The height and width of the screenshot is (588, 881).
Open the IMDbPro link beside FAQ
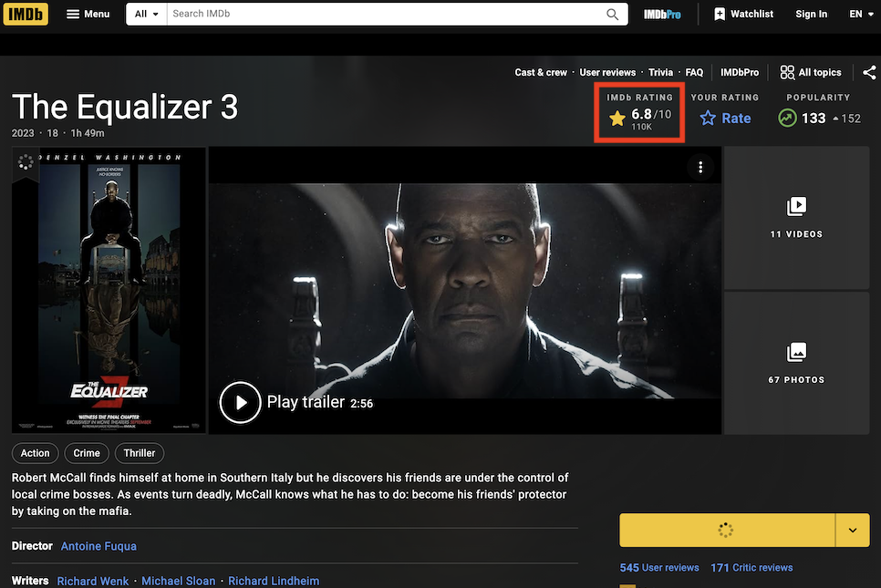tap(740, 72)
